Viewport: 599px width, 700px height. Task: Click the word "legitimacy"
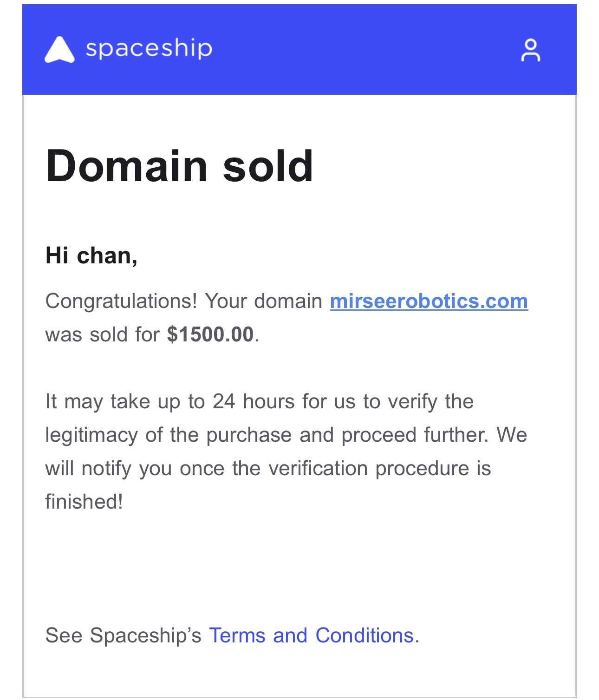(x=91, y=435)
